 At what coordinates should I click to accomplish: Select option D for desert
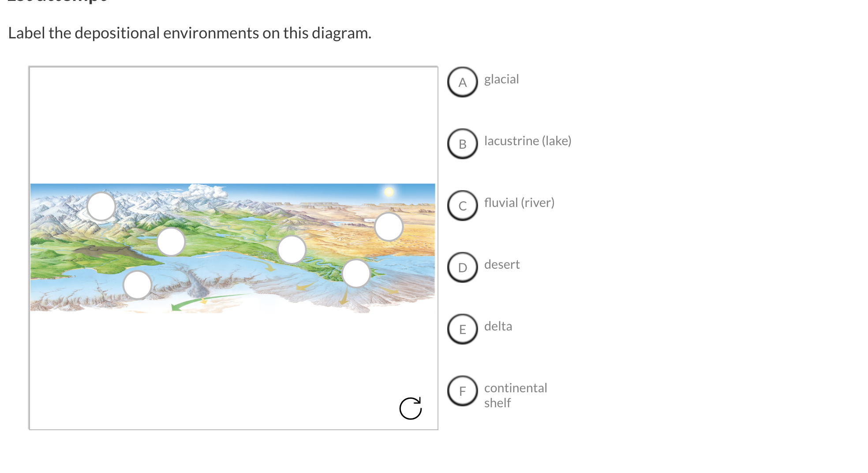click(x=462, y=267)
